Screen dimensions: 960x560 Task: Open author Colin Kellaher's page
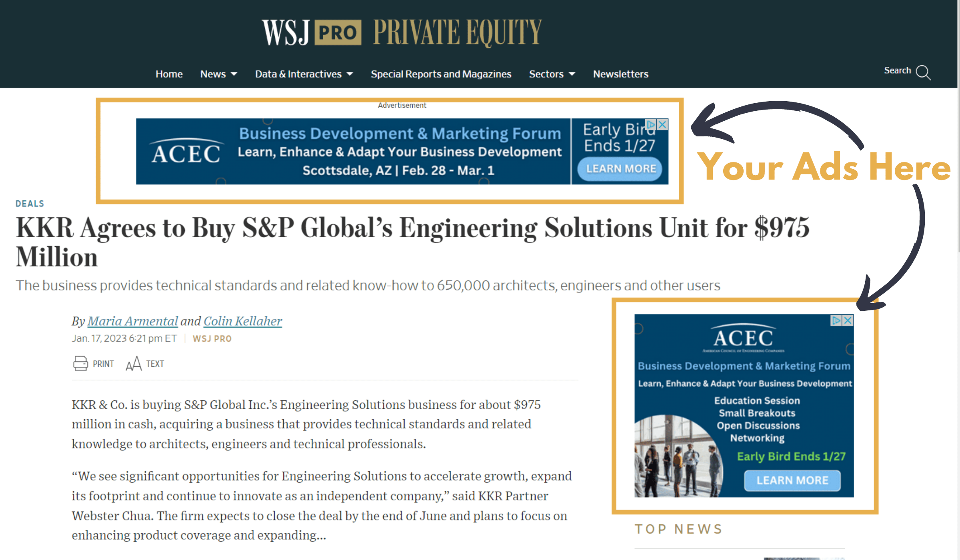[243, 321]
